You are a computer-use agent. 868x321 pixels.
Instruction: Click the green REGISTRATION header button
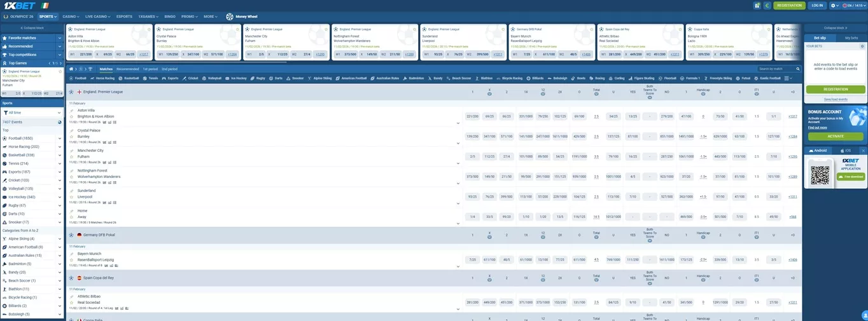point(789,5)
